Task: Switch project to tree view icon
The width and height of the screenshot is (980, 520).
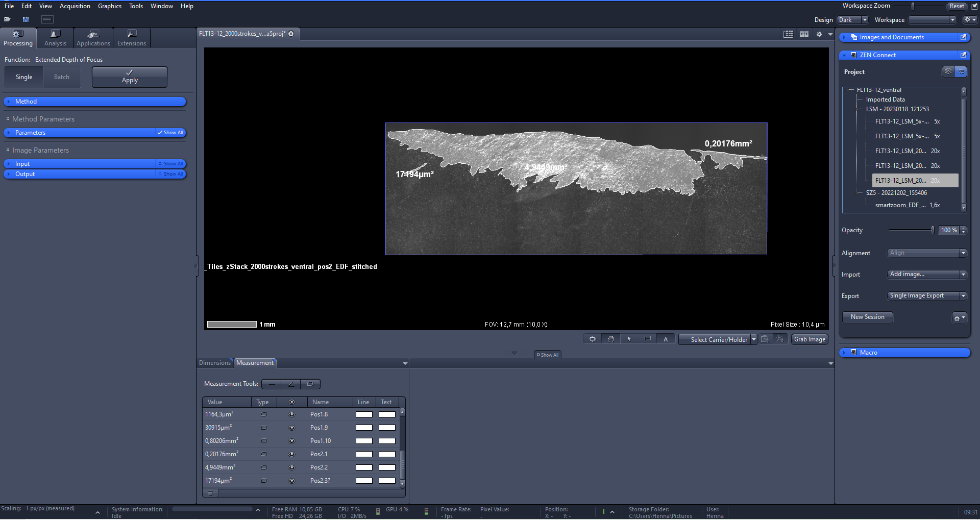Action: click(961, 71)
